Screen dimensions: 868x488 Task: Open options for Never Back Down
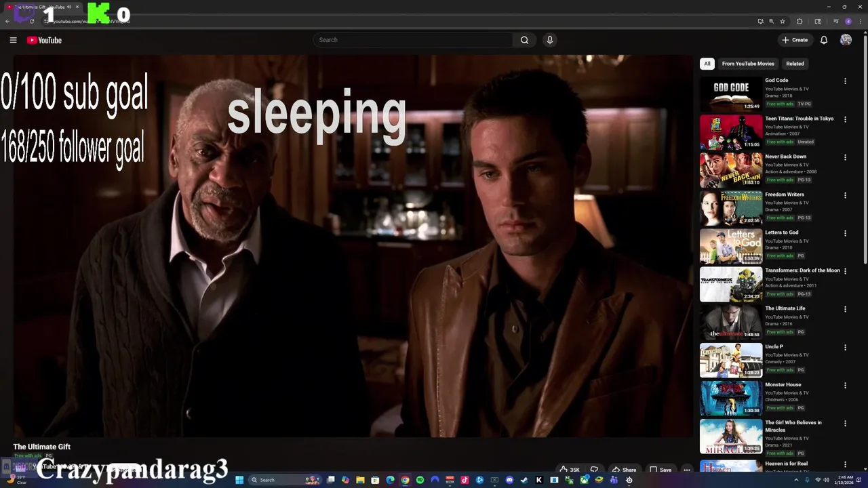[x=845, y=157]
